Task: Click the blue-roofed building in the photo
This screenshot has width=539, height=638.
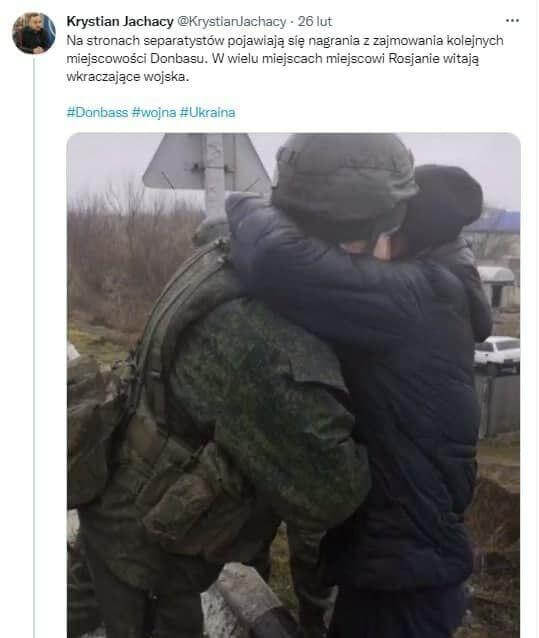Action: point(493,222)
